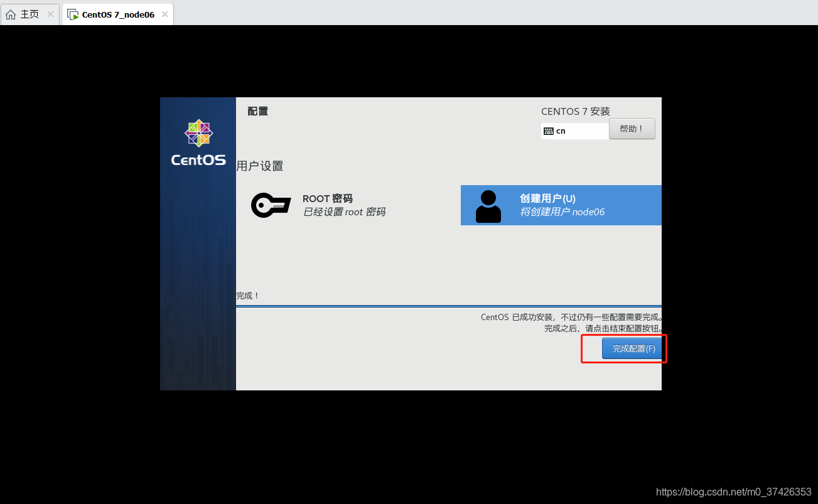The image size is (818, 504).
Task: Open the ROOT 密码 key icon
Action: [271, 205]
